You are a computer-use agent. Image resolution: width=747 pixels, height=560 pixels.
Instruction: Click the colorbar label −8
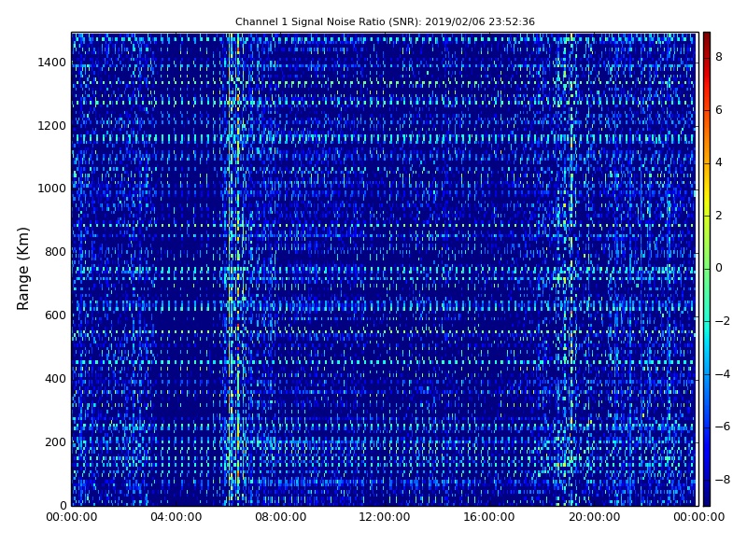[x=723, y=480]
